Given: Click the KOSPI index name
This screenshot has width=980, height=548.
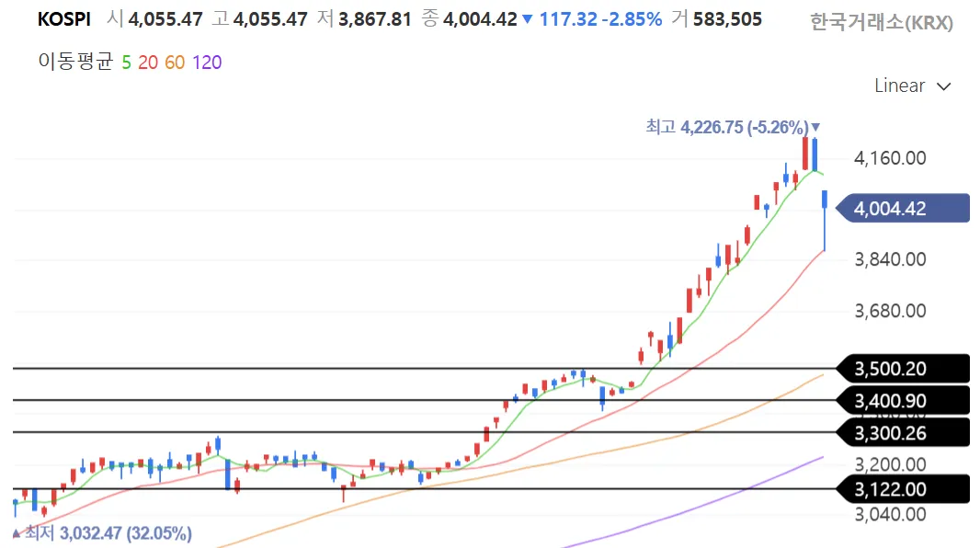Looking at the screenshot, I should click(x=63, y=19).
